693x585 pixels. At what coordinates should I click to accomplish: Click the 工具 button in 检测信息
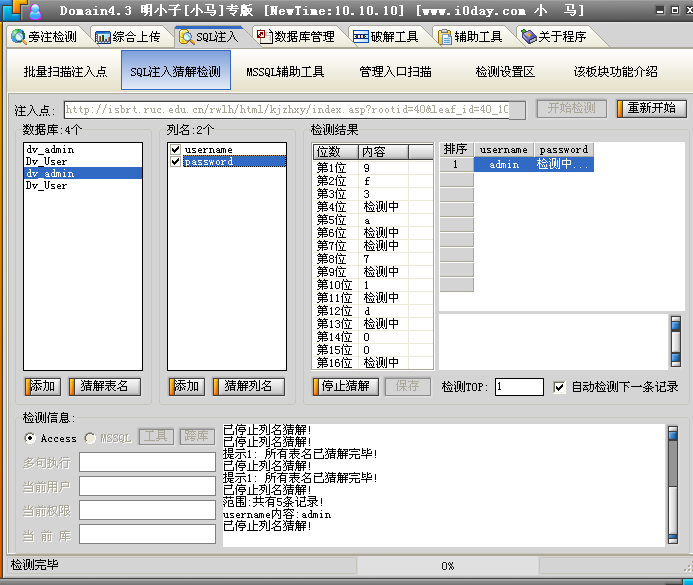[156, 437]
